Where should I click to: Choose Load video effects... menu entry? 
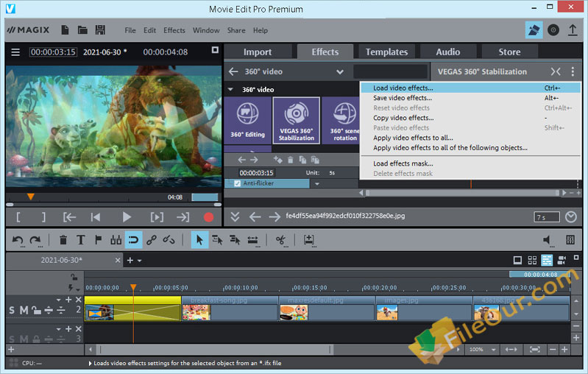click(x=470, y=88)
